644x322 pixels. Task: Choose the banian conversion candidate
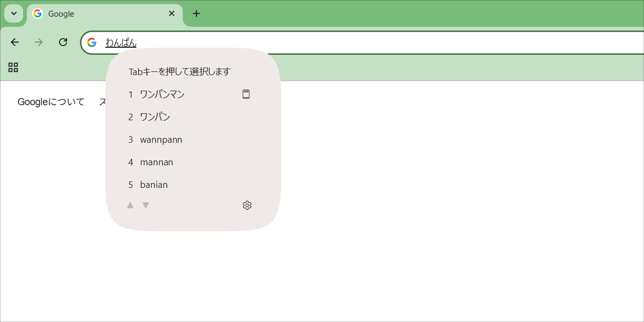(154, 184)
